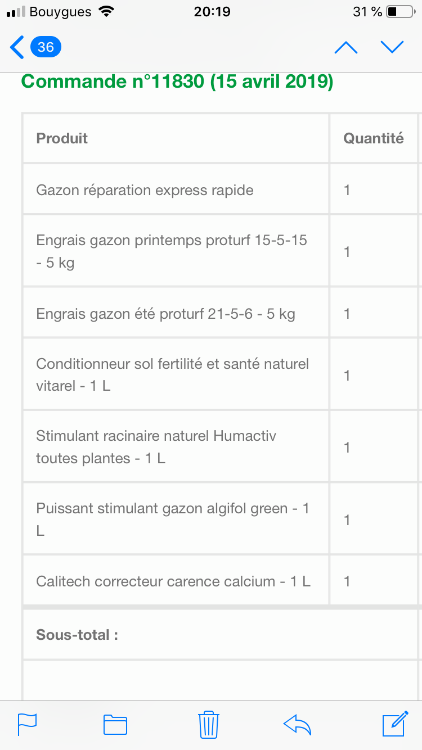
Task: Tap Stimulant racinaire naturel Humactiv item
Action: pos(156,447)
